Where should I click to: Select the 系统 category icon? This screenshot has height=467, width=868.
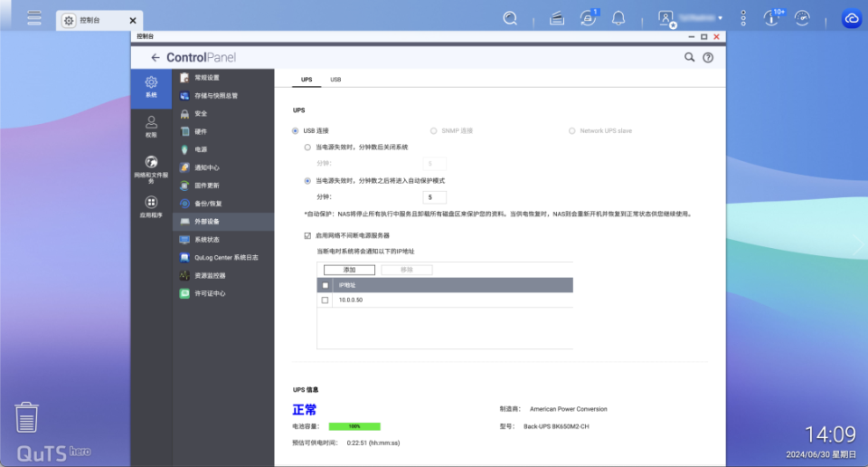[x=151, y=87]
